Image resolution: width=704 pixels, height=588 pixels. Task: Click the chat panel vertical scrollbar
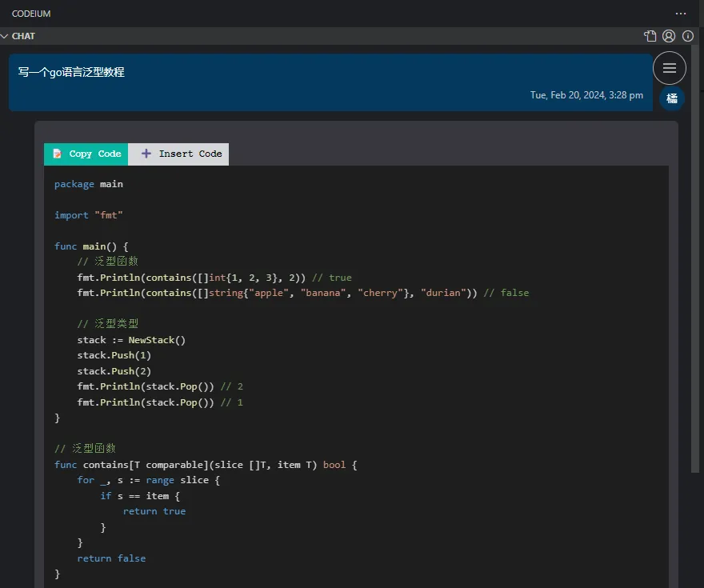(694, 258)
